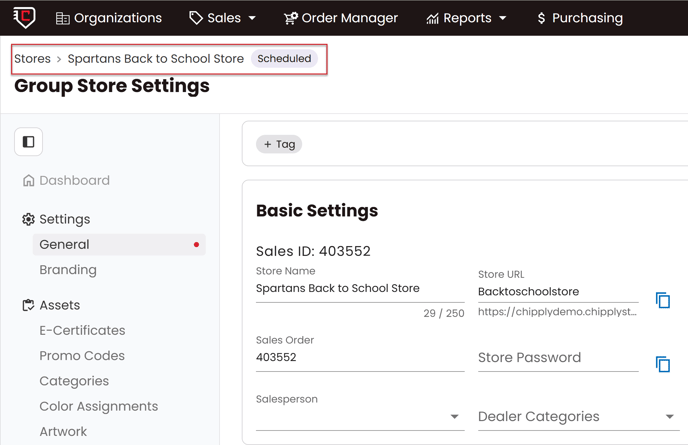The height and width of the screenshot is (445, 688).
Task: Click the + Tag button
Action: (x=279, y=144)
